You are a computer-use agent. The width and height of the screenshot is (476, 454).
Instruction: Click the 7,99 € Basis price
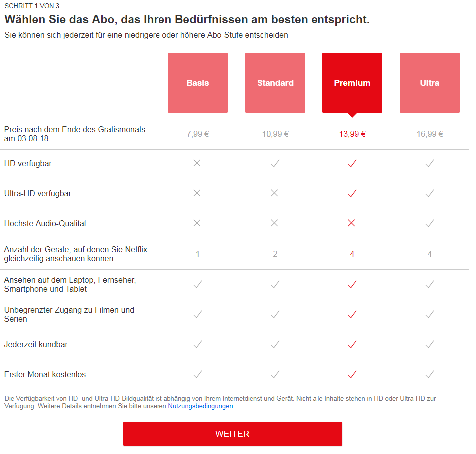pyautogui.click(x=197, y=134)
